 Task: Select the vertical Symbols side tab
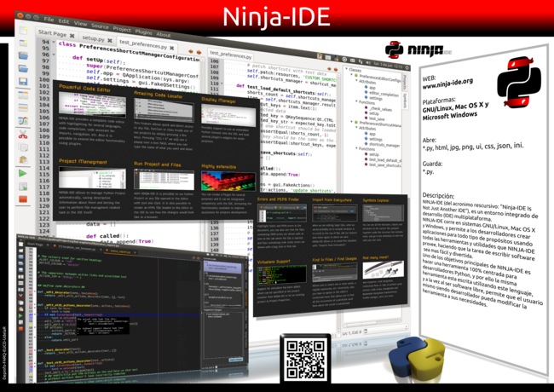click(x=405, y=101)
